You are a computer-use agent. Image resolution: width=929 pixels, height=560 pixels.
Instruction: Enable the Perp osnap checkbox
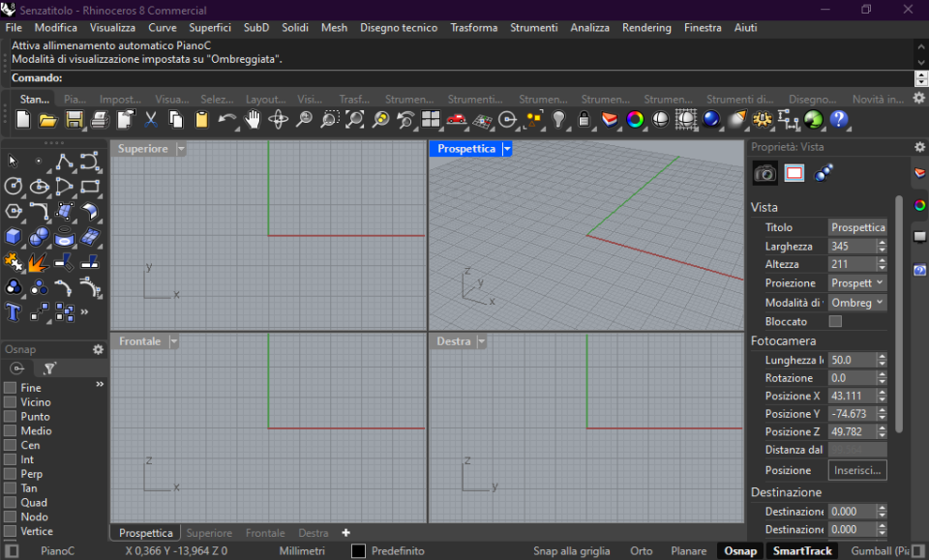tap(10, 474)
